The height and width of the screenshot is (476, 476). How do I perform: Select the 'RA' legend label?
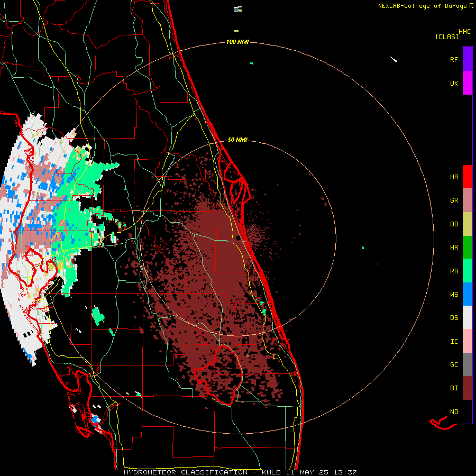(454, 271)
